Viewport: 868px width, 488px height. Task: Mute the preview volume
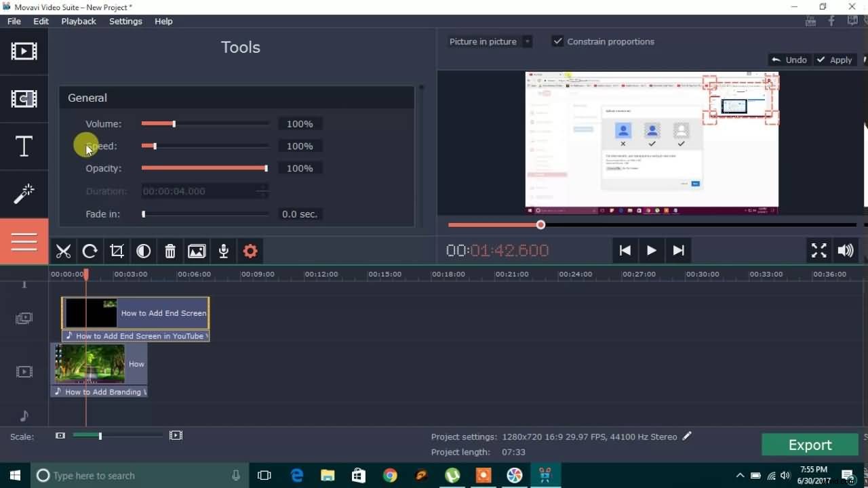click(x=846, y=250)
